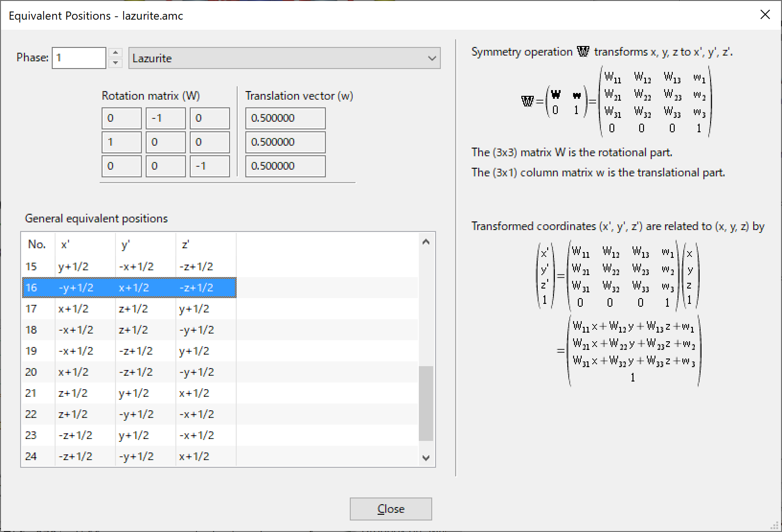782x532 pixels.
Task: Click the third translation vector field
Action: 285,166
